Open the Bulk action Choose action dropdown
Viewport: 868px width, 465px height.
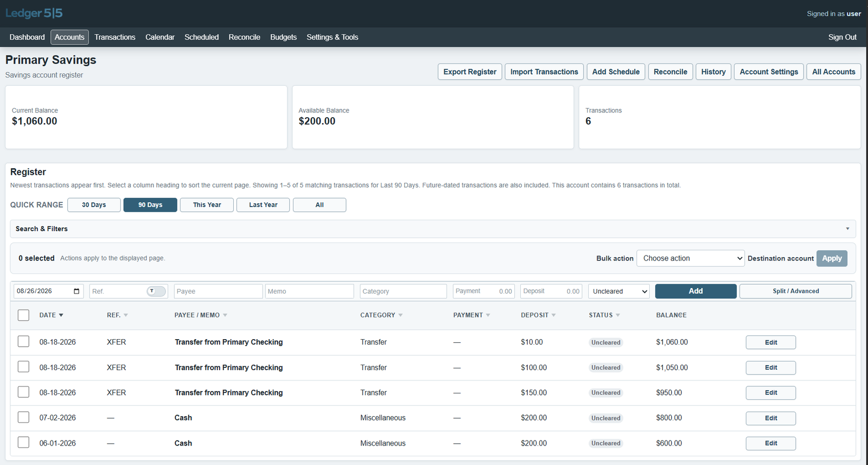point(690,258)
